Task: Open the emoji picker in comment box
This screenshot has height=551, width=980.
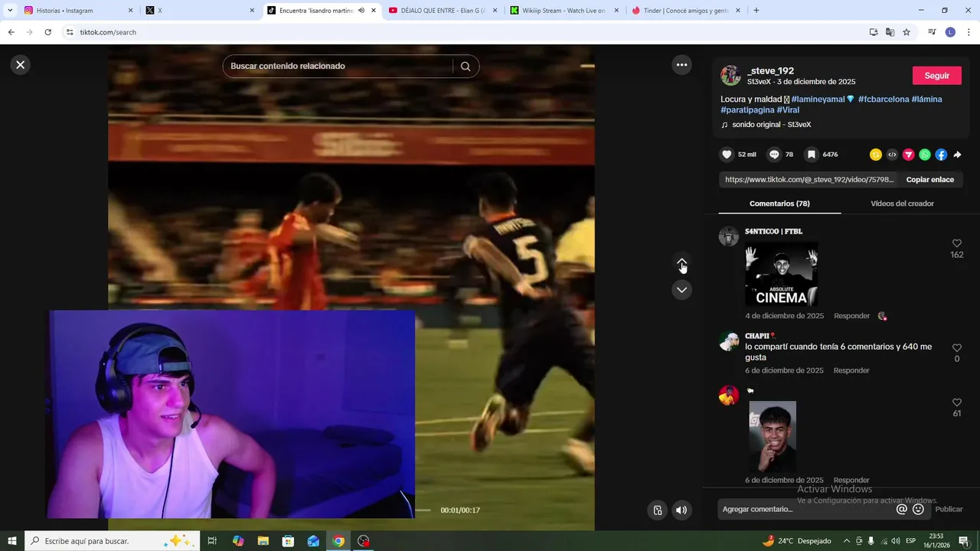Action: (918, 510)
